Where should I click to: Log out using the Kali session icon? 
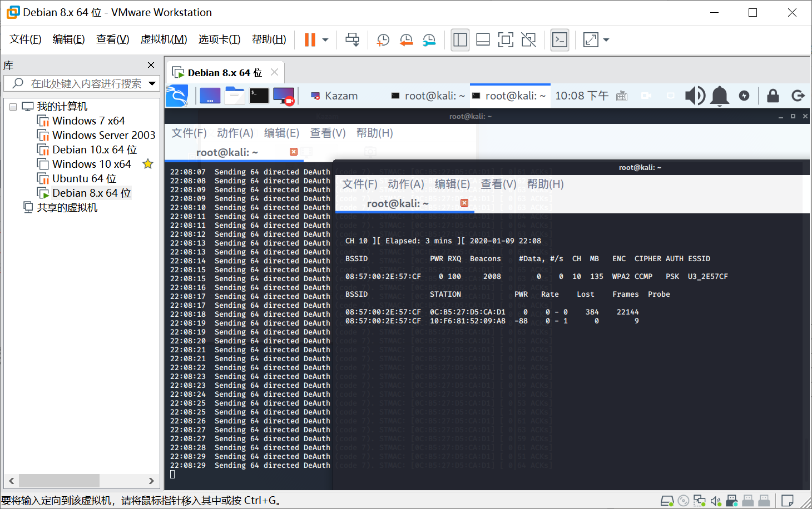pos(798,96)
